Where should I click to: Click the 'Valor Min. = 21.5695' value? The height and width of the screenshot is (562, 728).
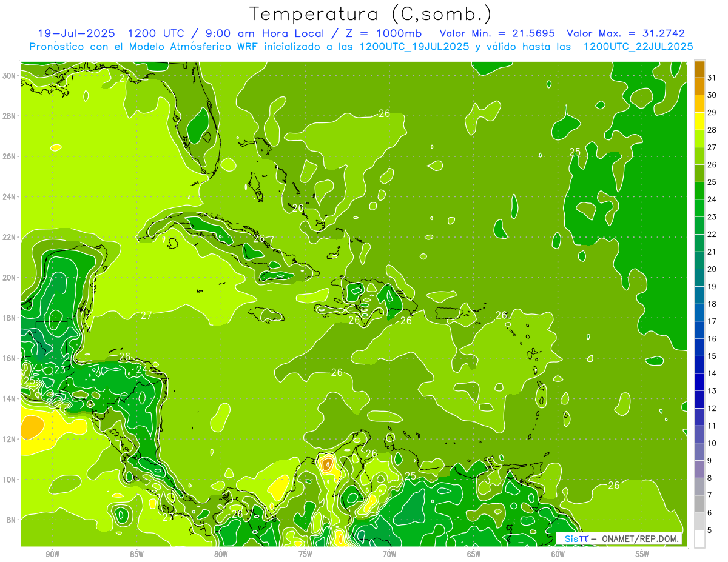[x=498, y=33]
